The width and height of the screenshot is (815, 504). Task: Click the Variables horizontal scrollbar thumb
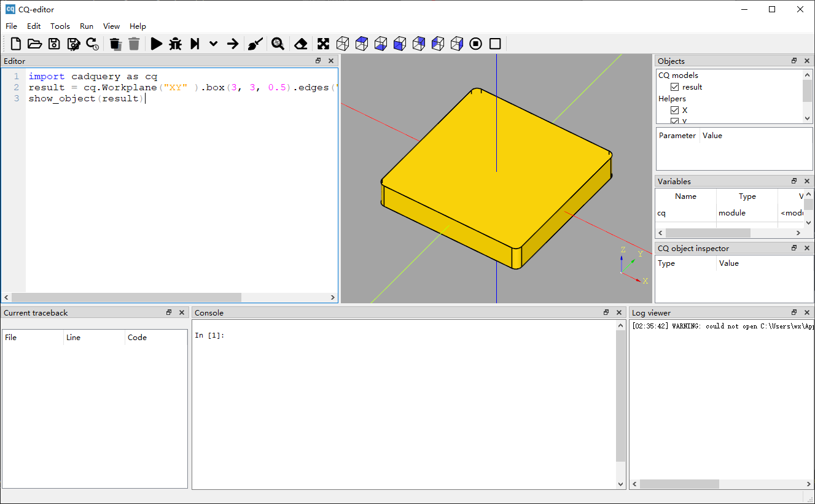pyautogui.click(x=708, y=233)
